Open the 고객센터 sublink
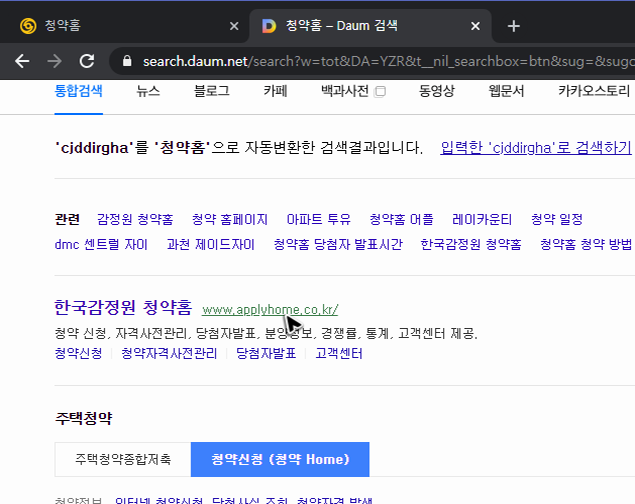Viewport: 635px width, 504px height. point(339,353)
